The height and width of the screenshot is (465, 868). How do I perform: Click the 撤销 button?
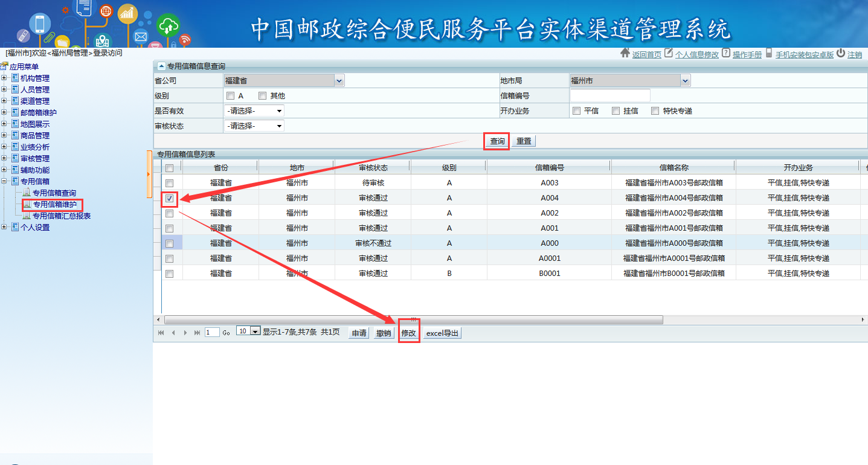click(x=384, y=333)
